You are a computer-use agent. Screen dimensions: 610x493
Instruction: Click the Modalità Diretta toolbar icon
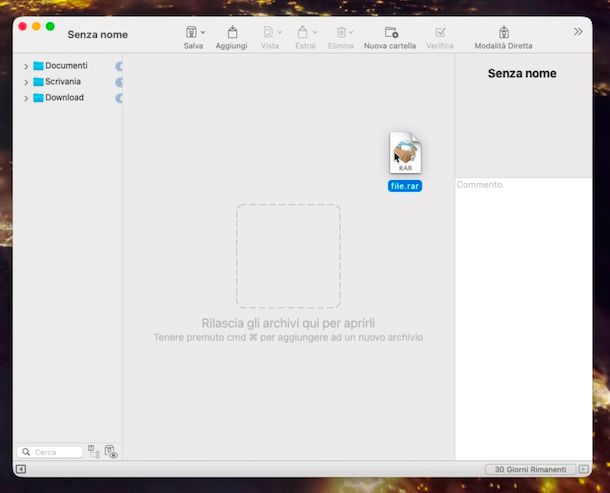[503, 32]
